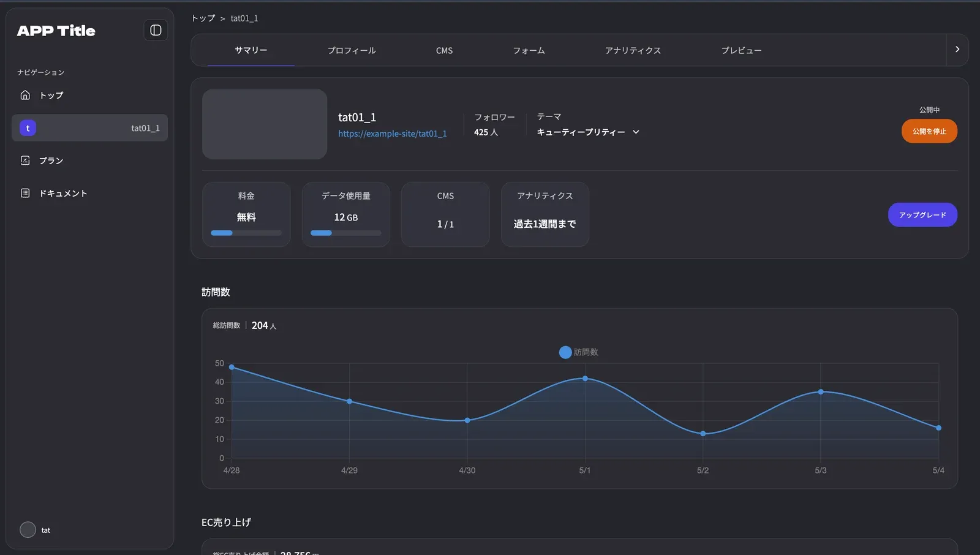Image resolution: width=980 pixels, height=555 pixels.
Task: Click the ドキュメント document icon
Action: point(25,193)
